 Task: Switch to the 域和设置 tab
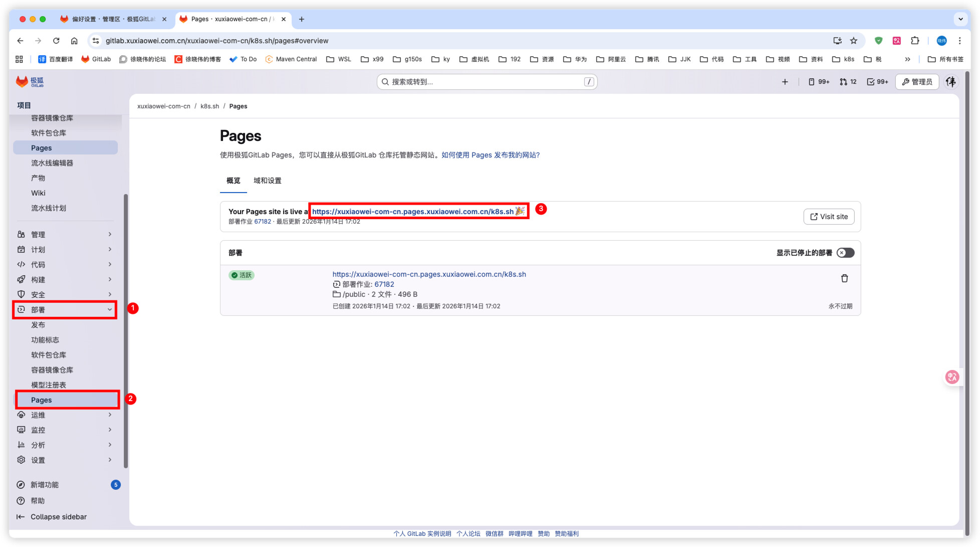coord(267,180)
